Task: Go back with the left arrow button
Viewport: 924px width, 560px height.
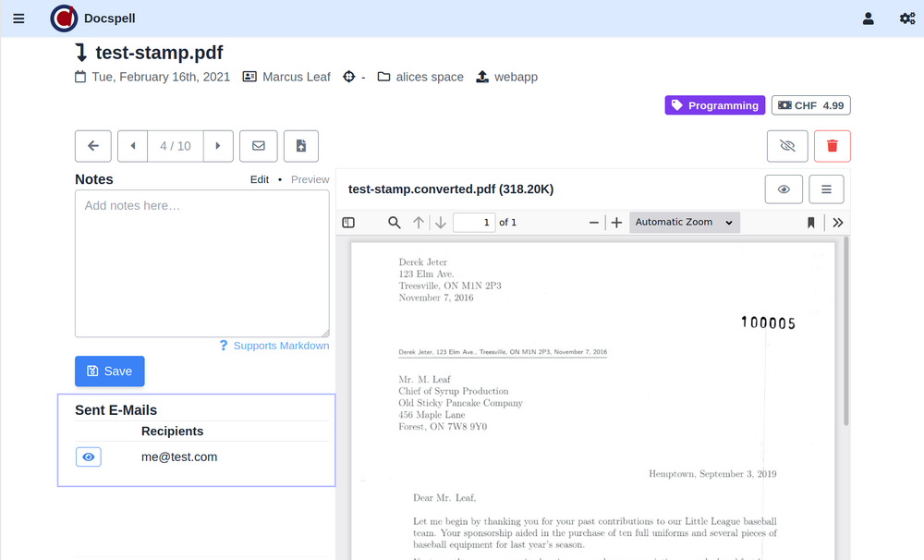Action: [x=93, y=146]
